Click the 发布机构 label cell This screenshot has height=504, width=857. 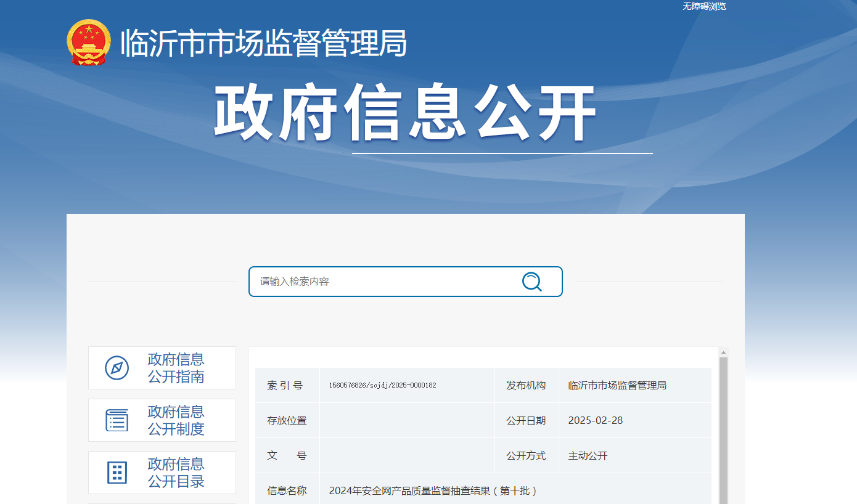(x=527, y=386)
